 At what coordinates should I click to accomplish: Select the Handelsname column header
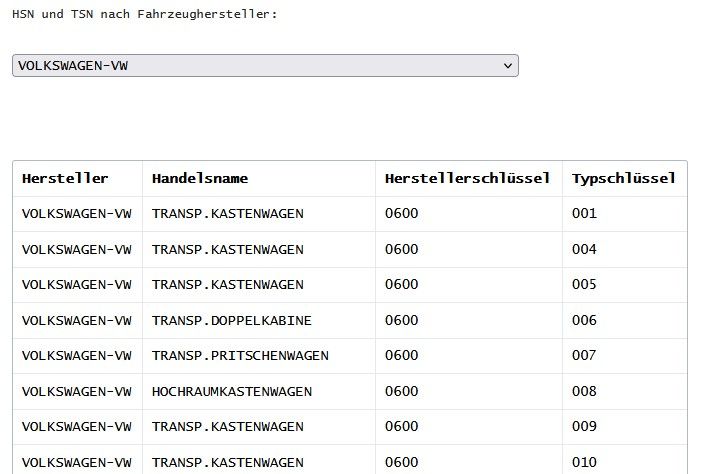(x=200, y=178)
